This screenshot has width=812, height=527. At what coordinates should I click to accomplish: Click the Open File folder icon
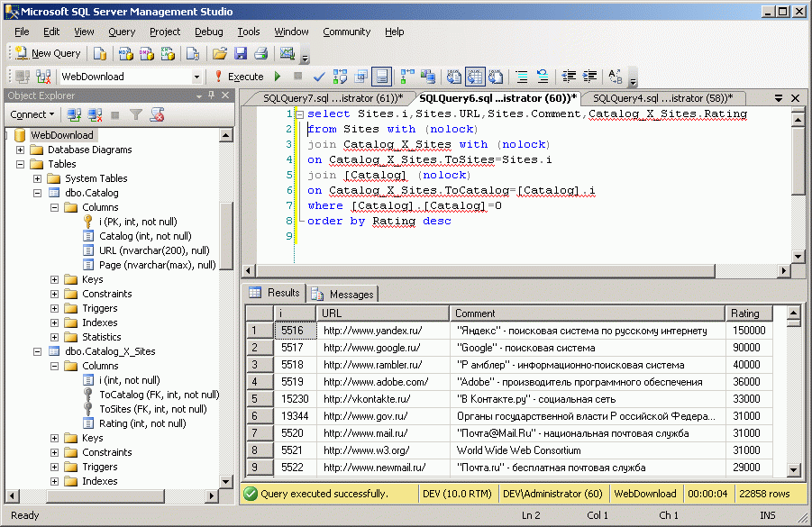(220, 53)
